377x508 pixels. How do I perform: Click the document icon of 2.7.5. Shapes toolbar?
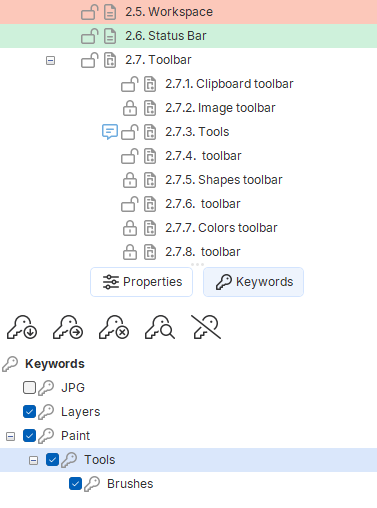(x=150, y=180)
